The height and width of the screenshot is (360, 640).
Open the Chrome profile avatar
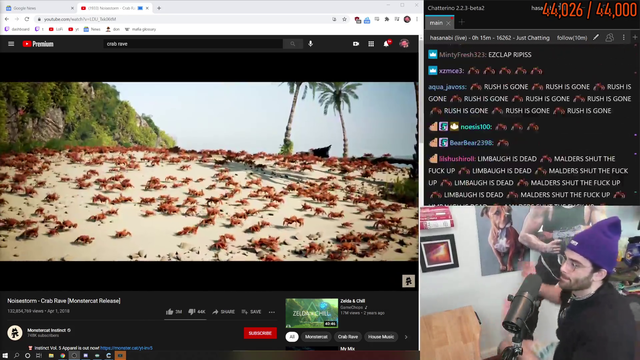click(x=407, y=19)
